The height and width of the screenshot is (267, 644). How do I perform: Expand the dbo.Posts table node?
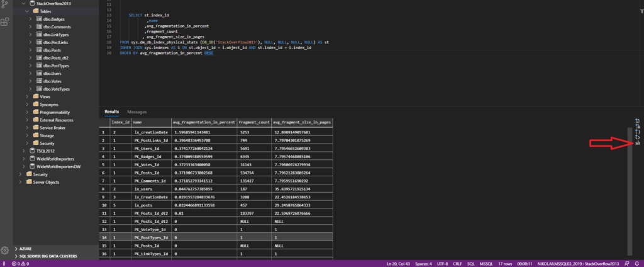pos(30,50)
